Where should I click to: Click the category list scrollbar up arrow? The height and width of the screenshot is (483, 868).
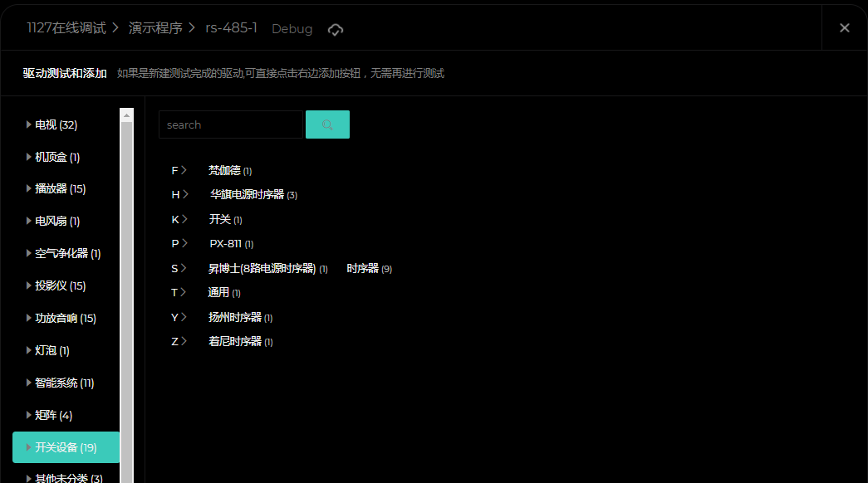coord(126,115)
